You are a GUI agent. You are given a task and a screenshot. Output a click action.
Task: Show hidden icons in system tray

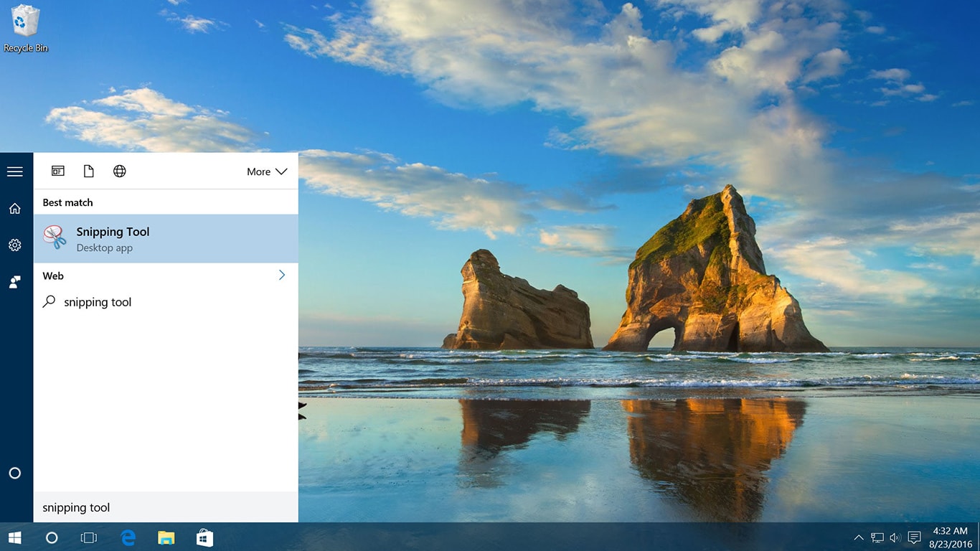858,537
